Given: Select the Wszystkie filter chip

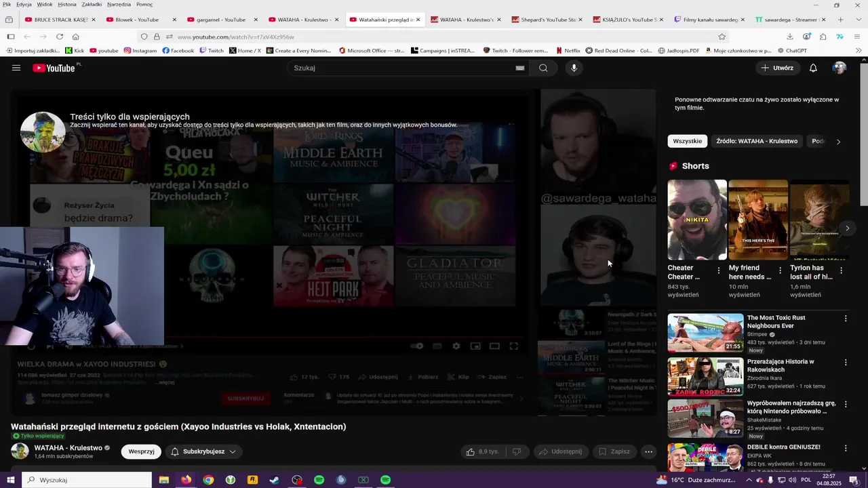Looking at the screenshot, I should 687,141.
